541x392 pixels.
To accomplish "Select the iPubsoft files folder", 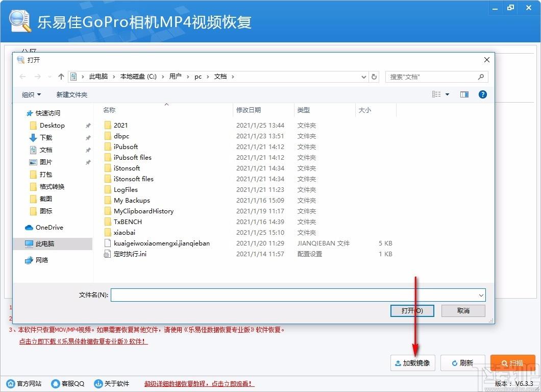I will tap(128, 157).
